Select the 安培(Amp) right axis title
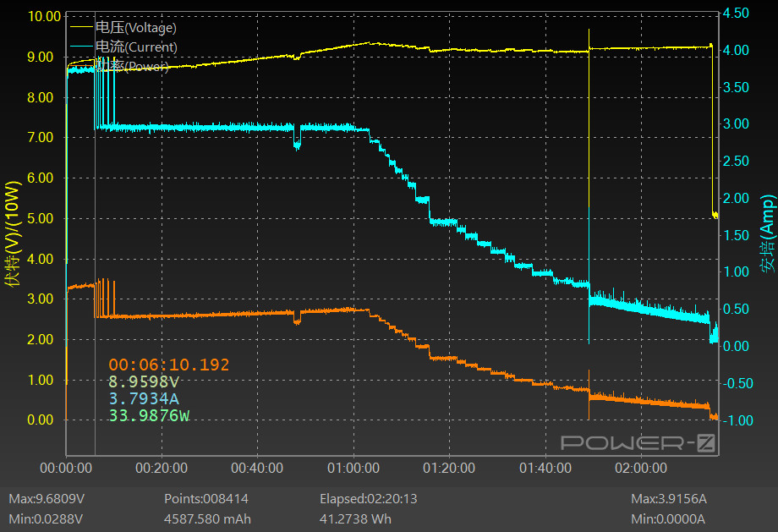 [x=768, y=233]
